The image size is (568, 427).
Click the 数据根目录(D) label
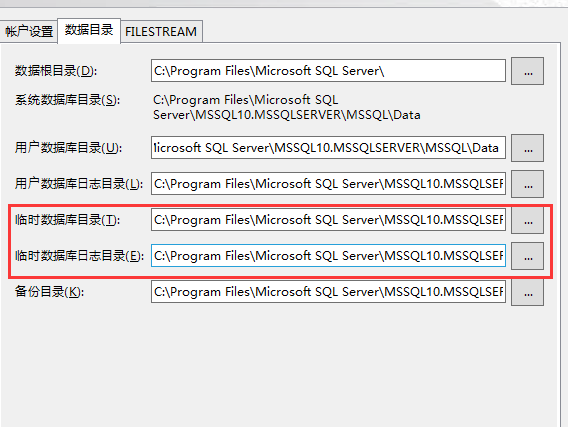click(x=56, y=71)
